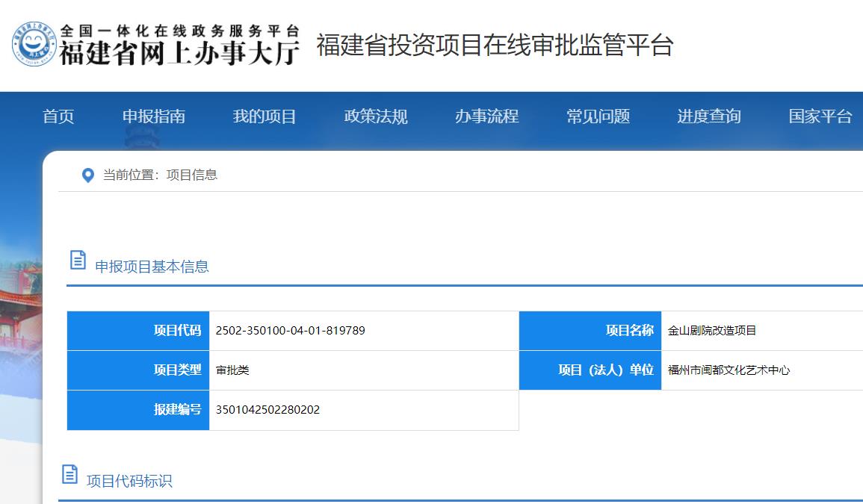Click the 项目名称 label cell
This screenshot has height=504, width=863.
click(590, 331)
